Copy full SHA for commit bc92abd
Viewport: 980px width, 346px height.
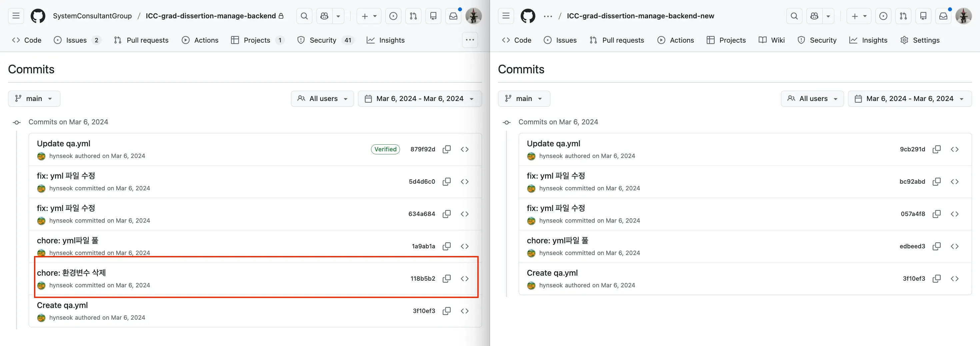click(937, 182)
